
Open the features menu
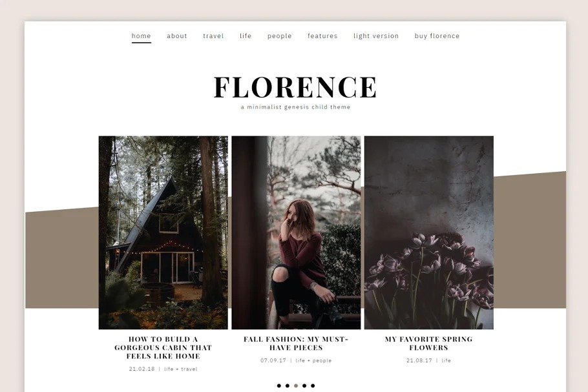pos(322,36)
